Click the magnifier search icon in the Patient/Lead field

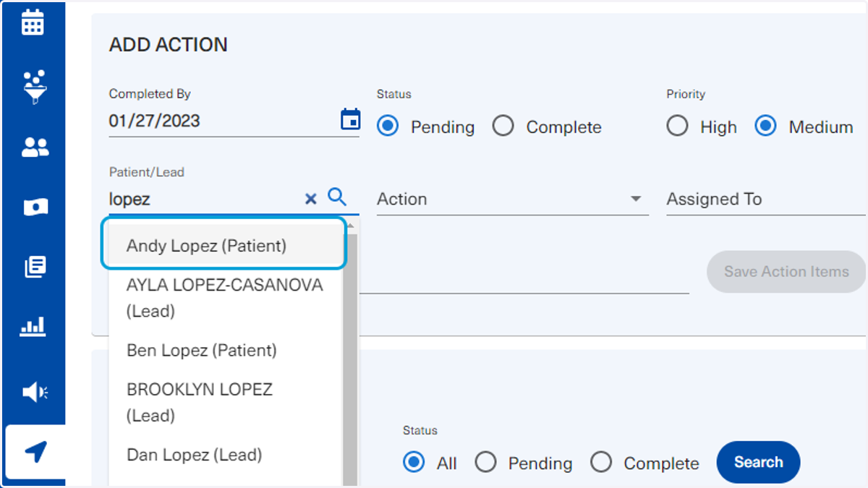click(337, 197)
